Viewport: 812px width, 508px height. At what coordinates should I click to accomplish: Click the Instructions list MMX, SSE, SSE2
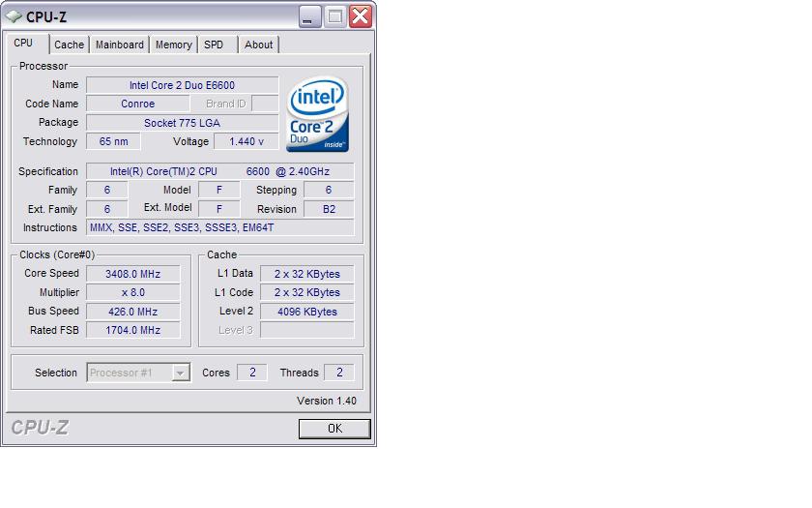pyautogui.click(x=220, y=227)
